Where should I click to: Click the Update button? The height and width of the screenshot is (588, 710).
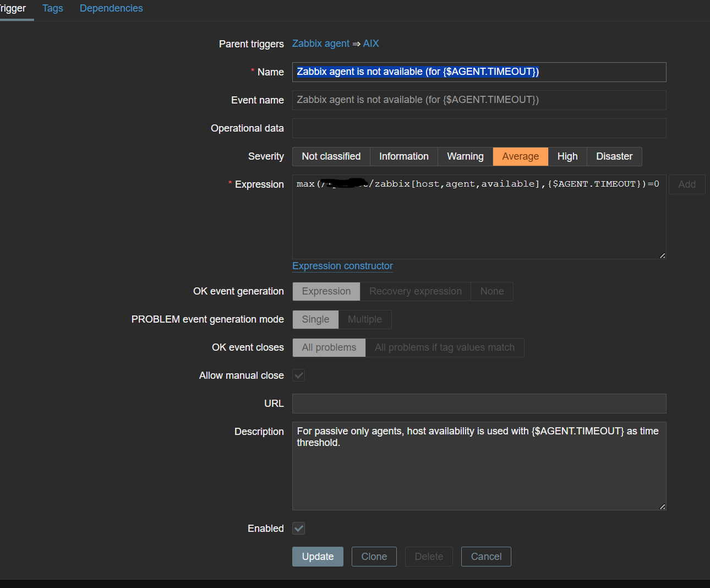point(318,557)
